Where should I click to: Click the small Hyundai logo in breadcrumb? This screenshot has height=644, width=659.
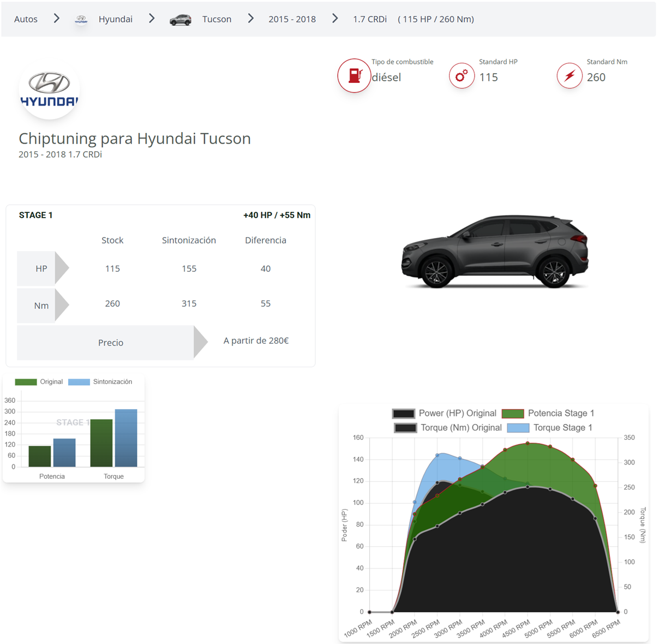(x=81, y=20)
